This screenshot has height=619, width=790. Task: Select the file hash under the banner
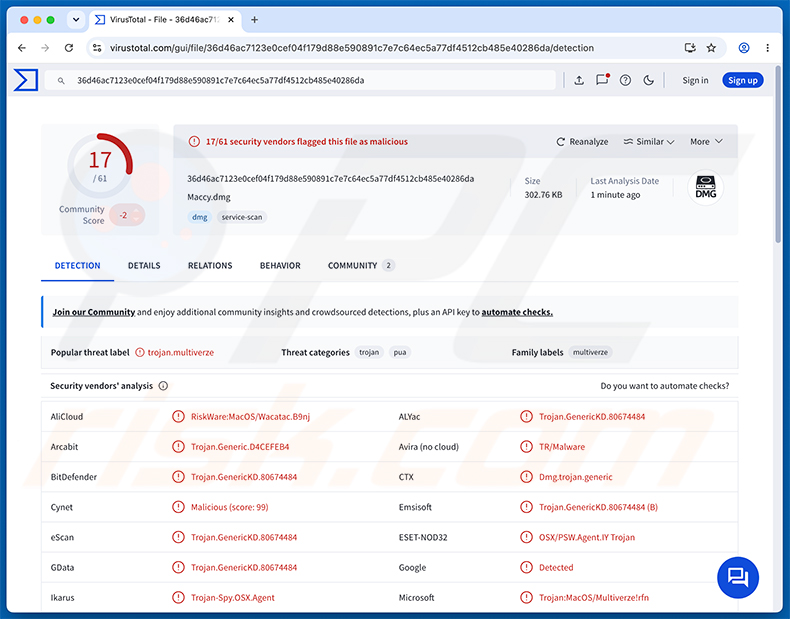coord(331,178)
